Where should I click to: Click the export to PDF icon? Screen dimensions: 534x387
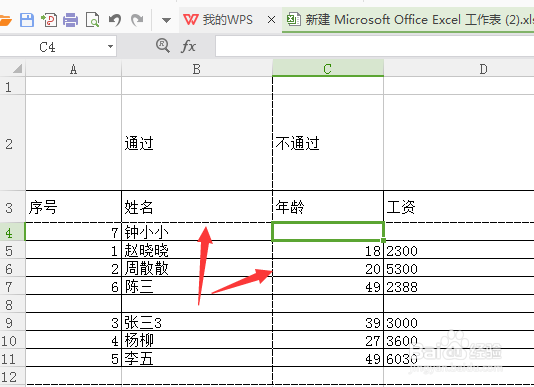(x=49, y=20)
